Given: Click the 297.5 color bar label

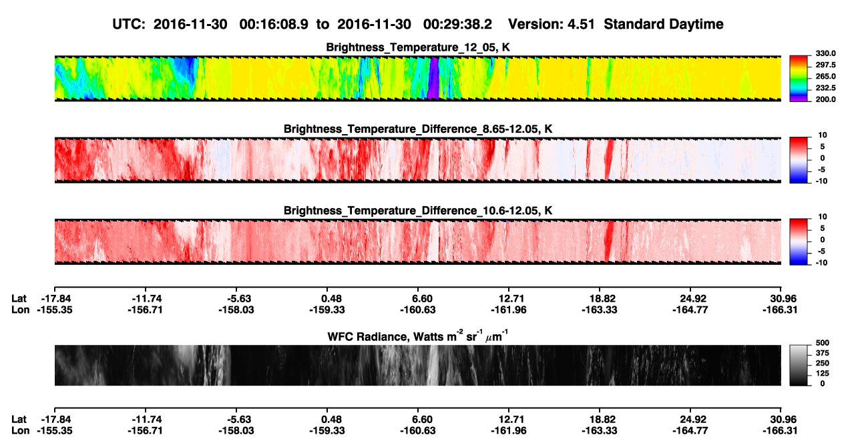Looking at the screenshot, I should click(x=825, y=65).
